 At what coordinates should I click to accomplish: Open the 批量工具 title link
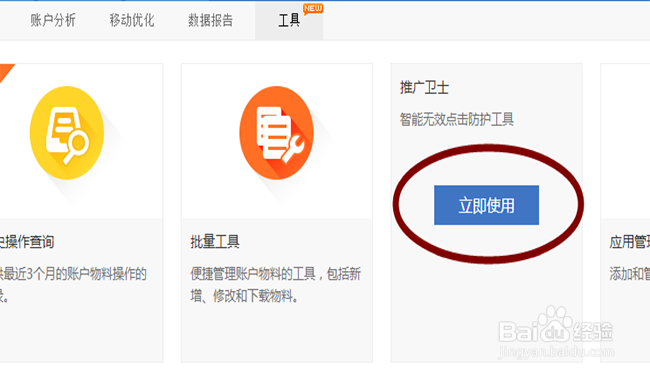[x=215, y=242]
